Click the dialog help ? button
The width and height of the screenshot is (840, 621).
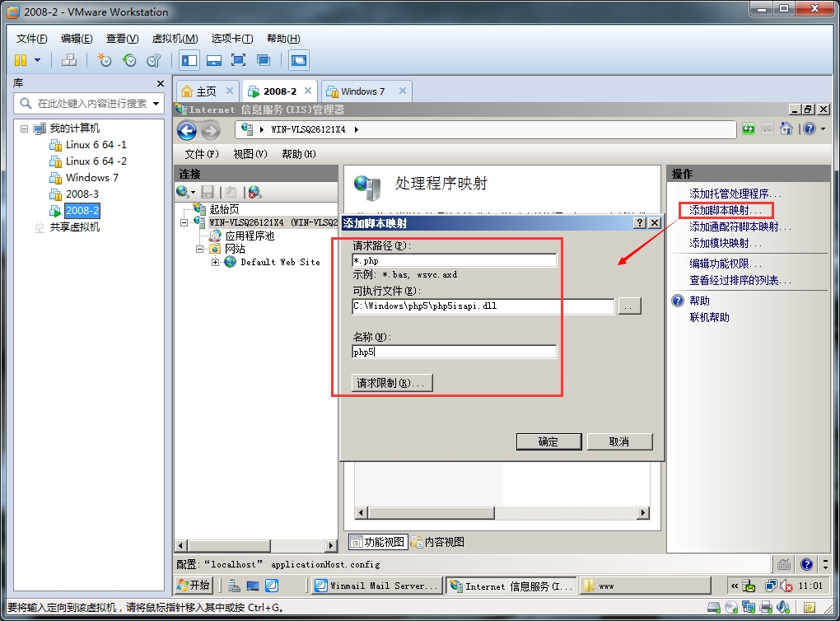(640, 223)
